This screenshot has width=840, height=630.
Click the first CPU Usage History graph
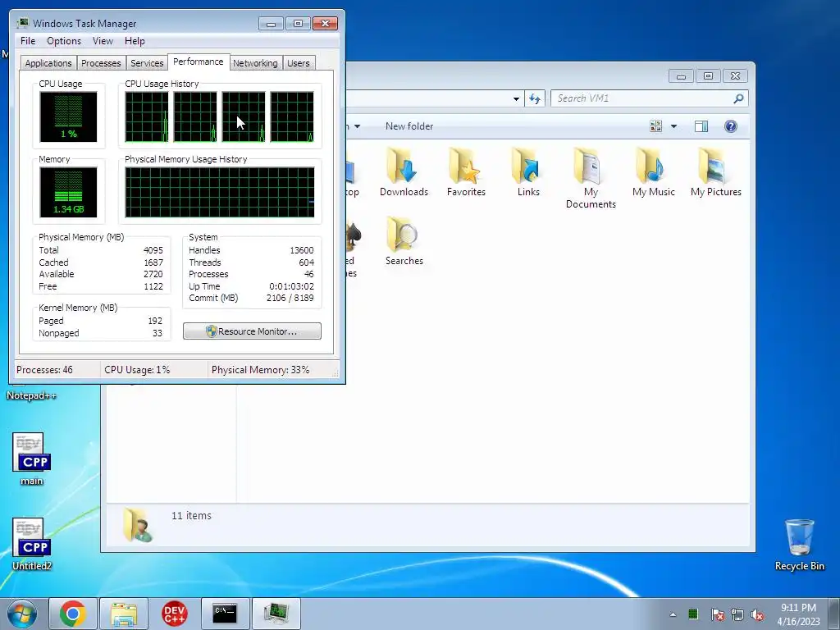(146, 116)
